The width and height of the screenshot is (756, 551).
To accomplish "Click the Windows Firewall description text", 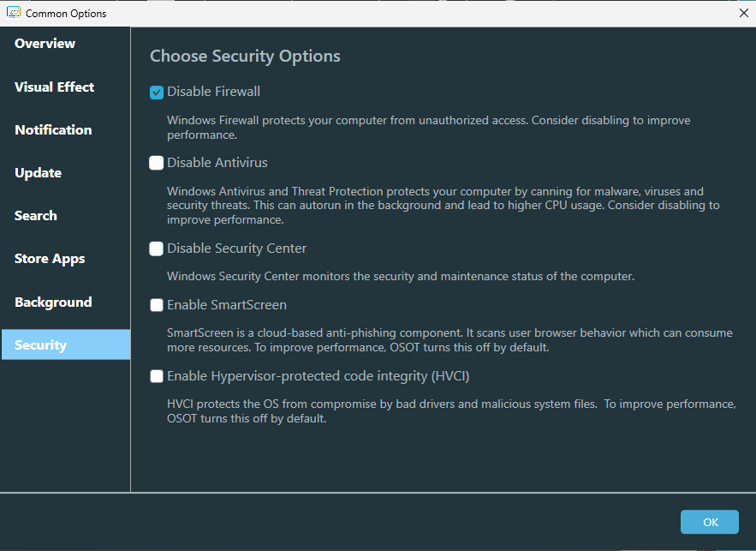I will 428,128.
